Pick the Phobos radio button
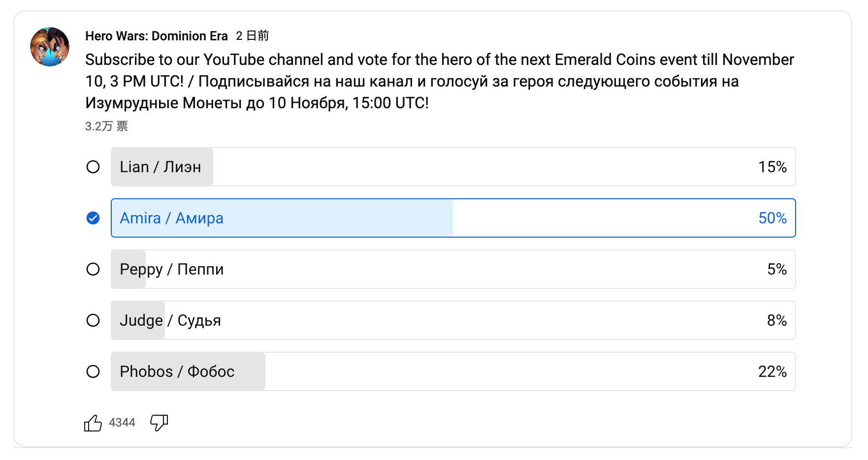The height and width of the screenshot is (460, 868). pyautogui.click(x=93, y=371)
